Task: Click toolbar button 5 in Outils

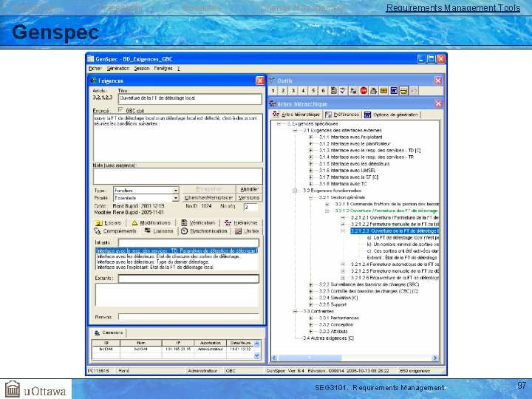Action: tap(313, 91)
